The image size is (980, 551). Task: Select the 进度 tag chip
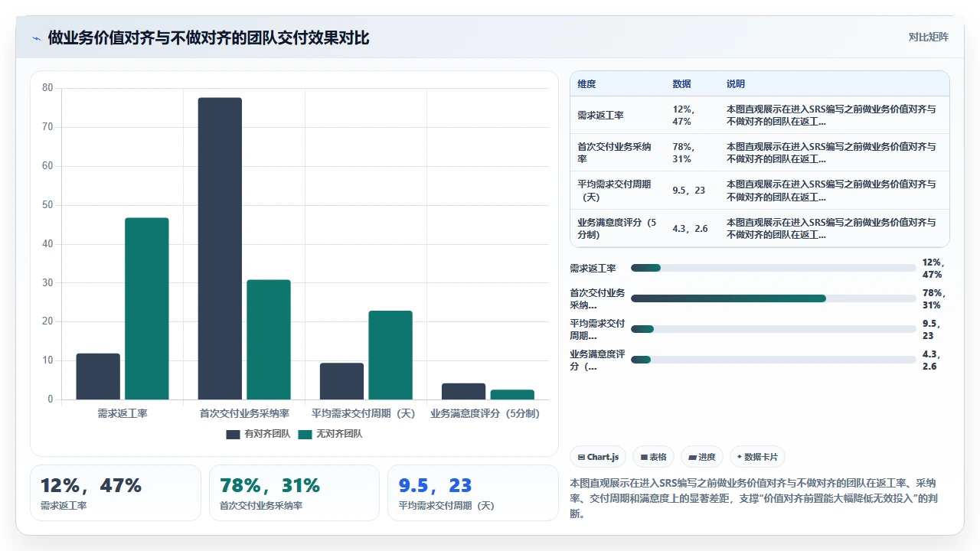702,457
